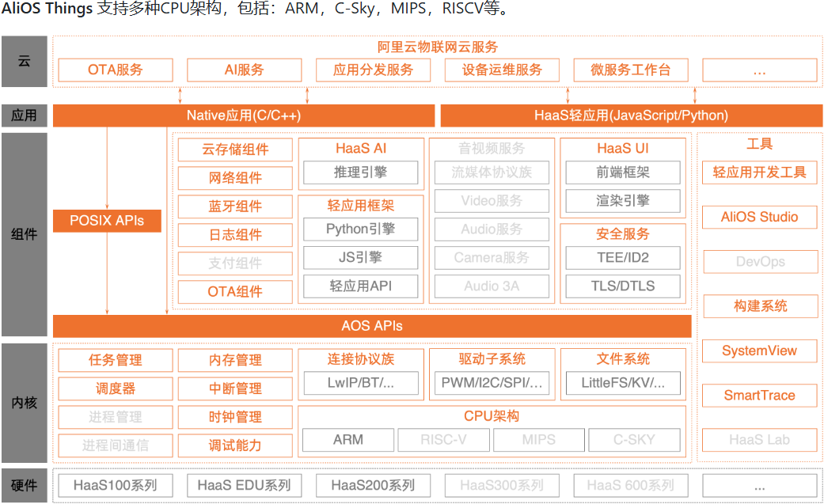Click the 任务管理 kernel box
The width and height of the screenshot is (824, 504).
116,361
